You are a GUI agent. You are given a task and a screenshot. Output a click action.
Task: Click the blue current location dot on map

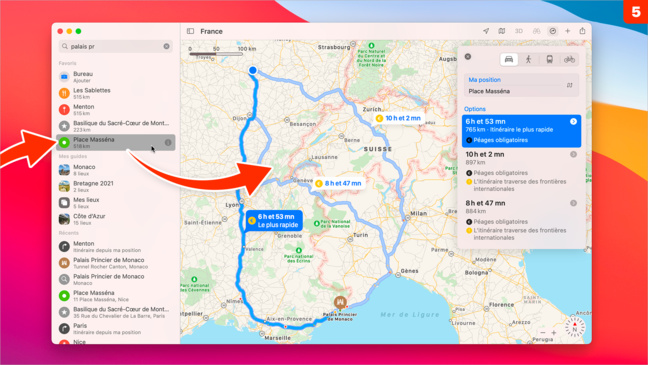point(253,70)
